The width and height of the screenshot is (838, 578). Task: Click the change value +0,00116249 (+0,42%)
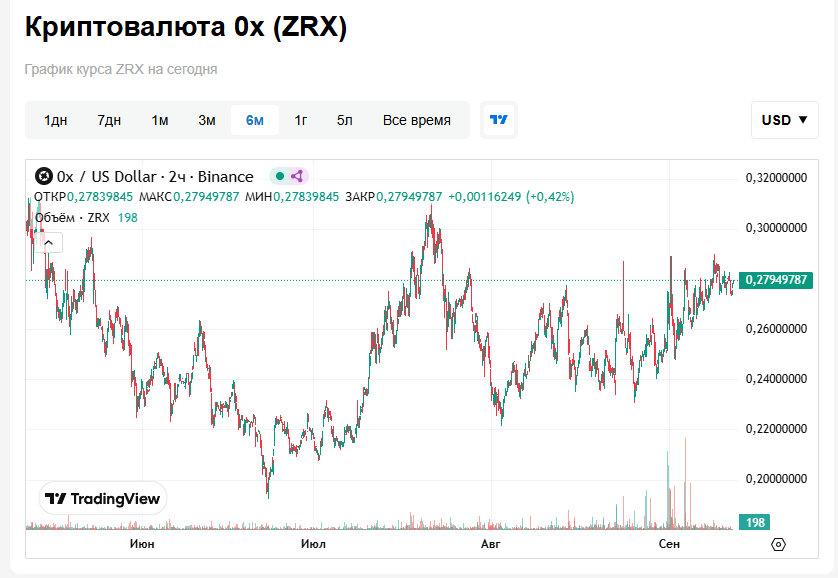coord(511,197)
